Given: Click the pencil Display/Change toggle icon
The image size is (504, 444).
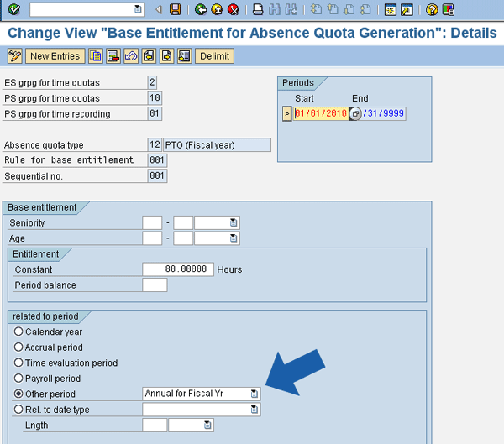Looking at the screenshot, I should point(14,56).
